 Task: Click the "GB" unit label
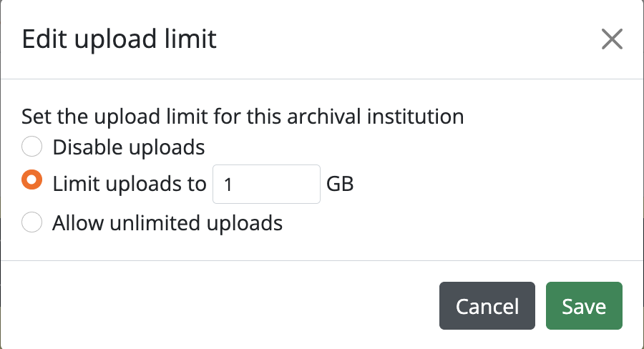[x=340, y=185]
